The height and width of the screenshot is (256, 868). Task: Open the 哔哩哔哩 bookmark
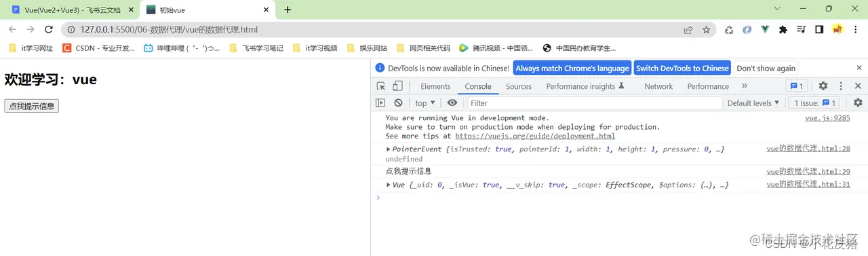coord(181,48)
